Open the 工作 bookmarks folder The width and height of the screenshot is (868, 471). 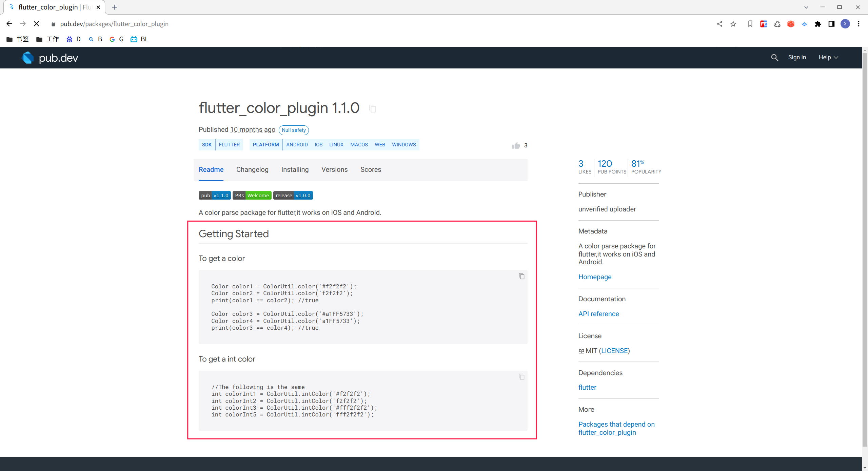[47, 39]
